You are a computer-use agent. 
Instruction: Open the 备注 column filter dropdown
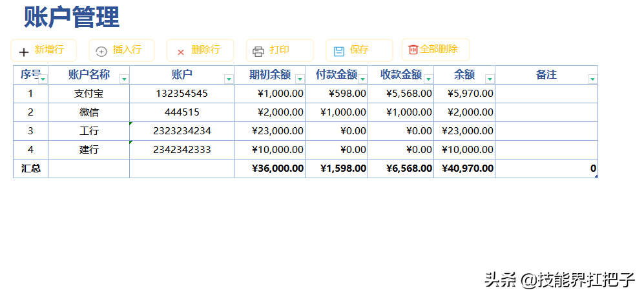tap(593, 79)
